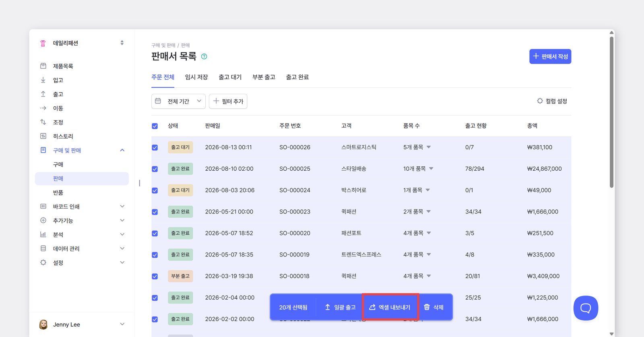Switch to the 임시 저장 tab
This screenshot has width=644, height=337.
coord(196,77)
